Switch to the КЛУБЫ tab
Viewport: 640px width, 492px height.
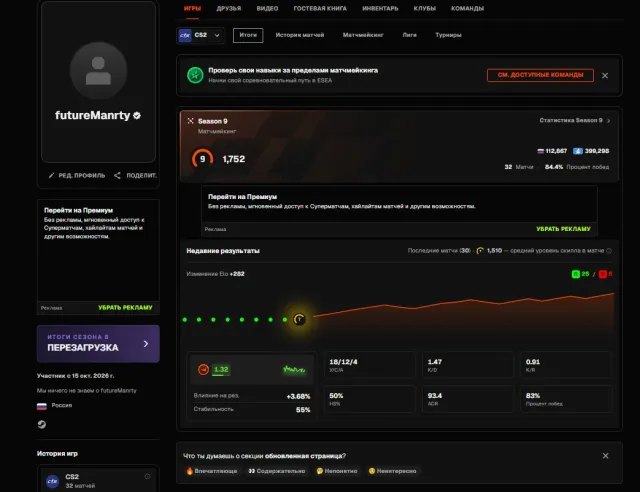[424, 9]
